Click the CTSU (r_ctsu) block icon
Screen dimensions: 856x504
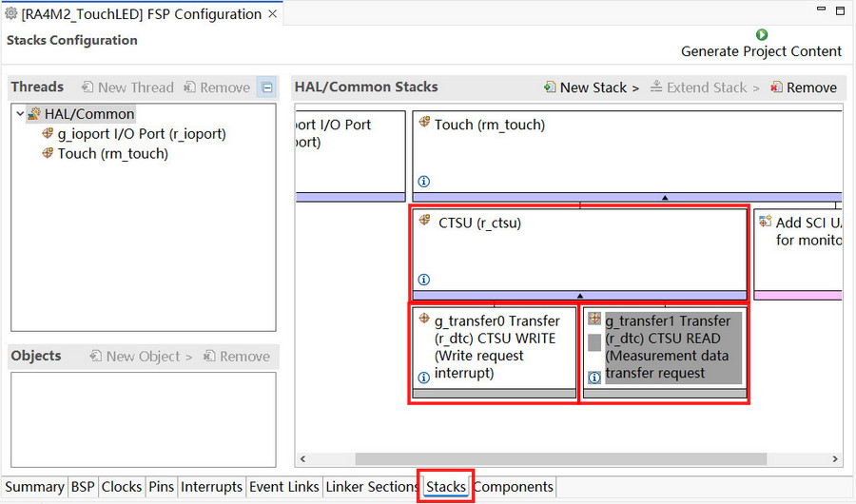pos(424,220)
